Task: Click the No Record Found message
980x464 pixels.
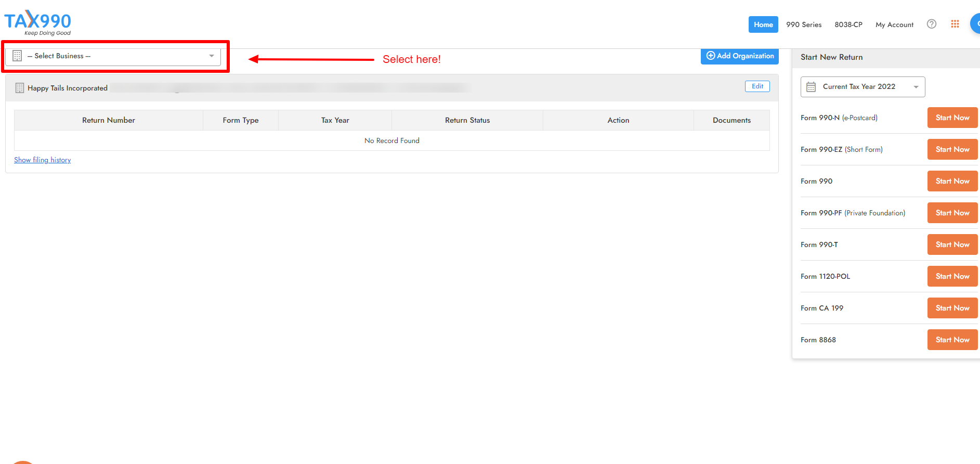Action: [x=392, y=140]
